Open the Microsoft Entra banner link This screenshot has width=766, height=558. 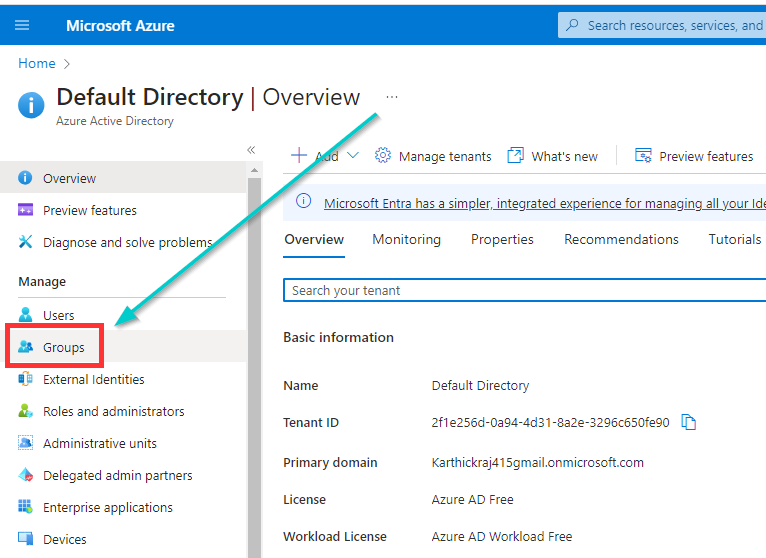click(545, 203)
